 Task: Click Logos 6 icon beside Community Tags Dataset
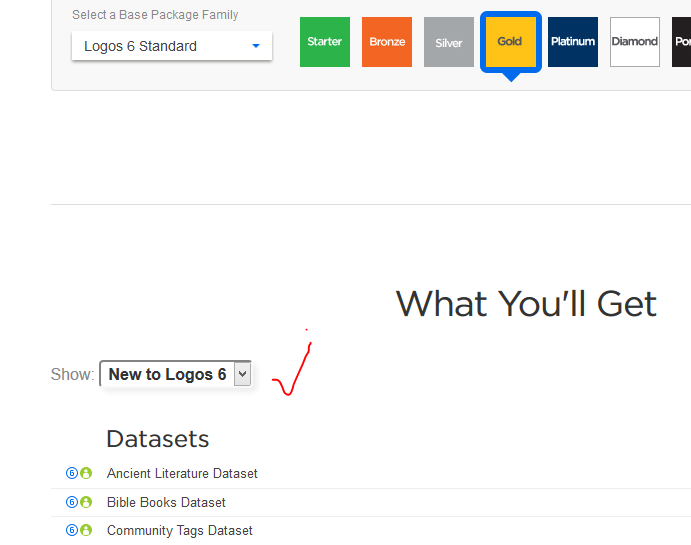pyautogui.click(x=72, y=530)
